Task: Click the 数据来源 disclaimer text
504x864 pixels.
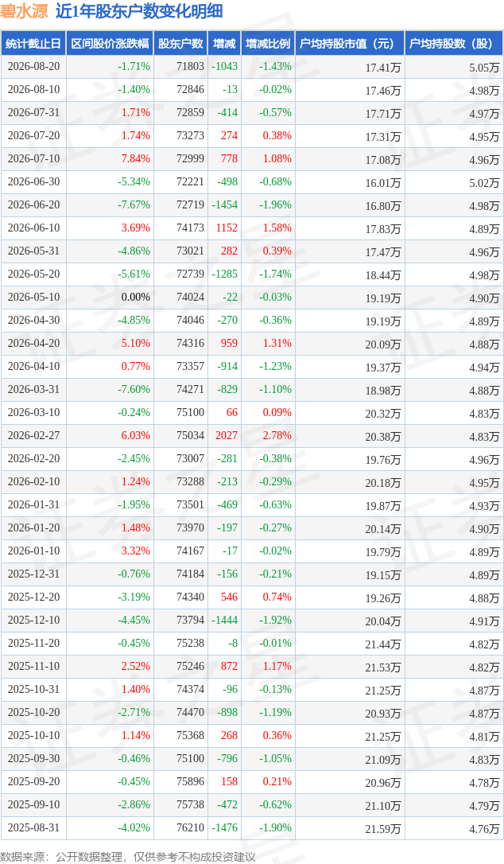Action: coord(128,857)
